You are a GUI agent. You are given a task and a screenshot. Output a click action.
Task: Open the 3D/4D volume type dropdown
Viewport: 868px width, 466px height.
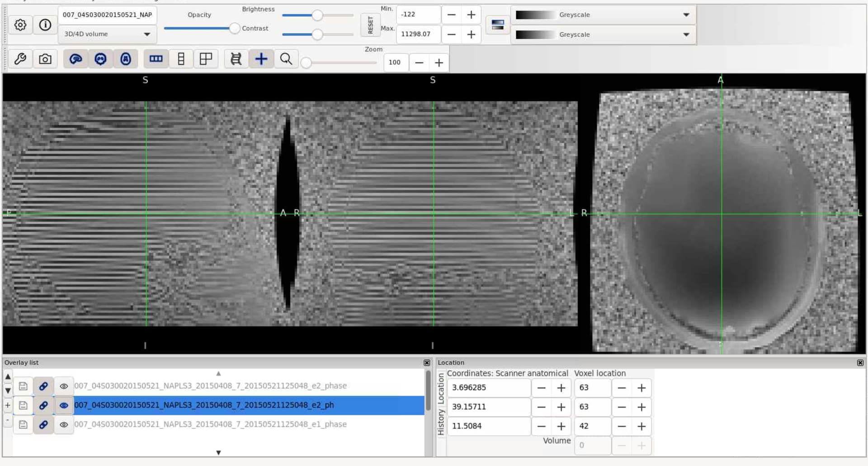(x=107, y=34)
